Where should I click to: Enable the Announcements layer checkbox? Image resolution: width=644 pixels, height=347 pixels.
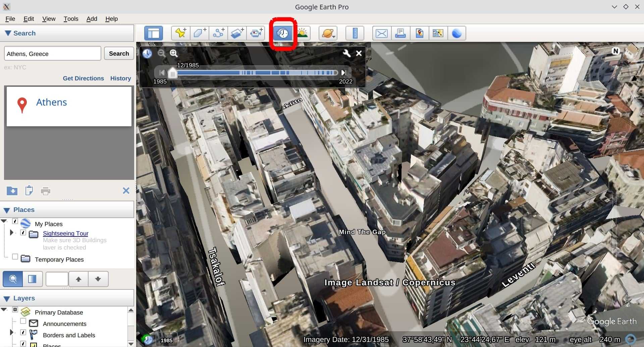tap(23, 321)
